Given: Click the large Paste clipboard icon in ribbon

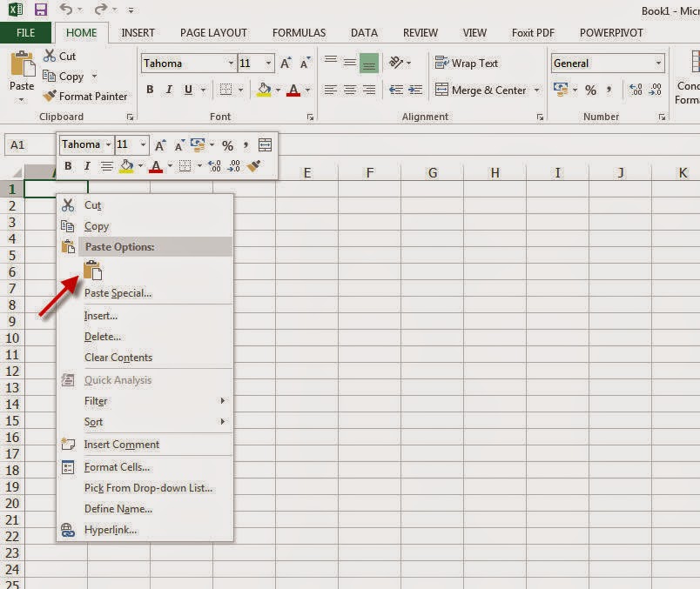Looking at the screenshot, I should pos(23,64).
